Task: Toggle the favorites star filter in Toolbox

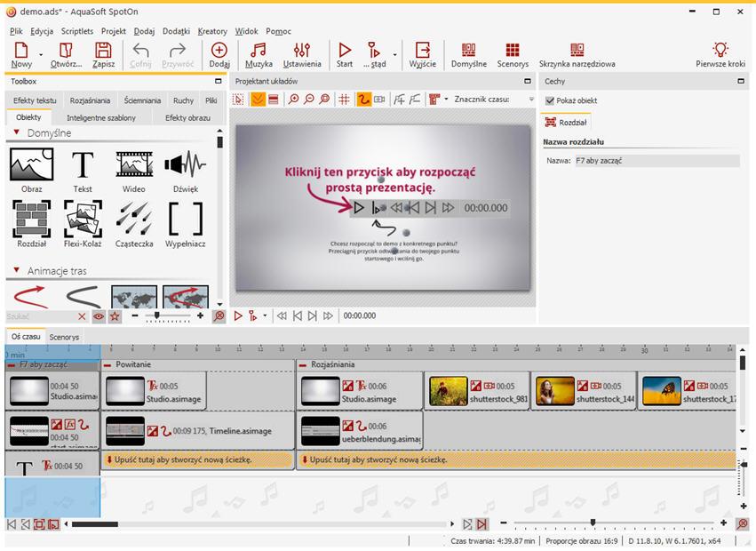Action: click(115, 316)
